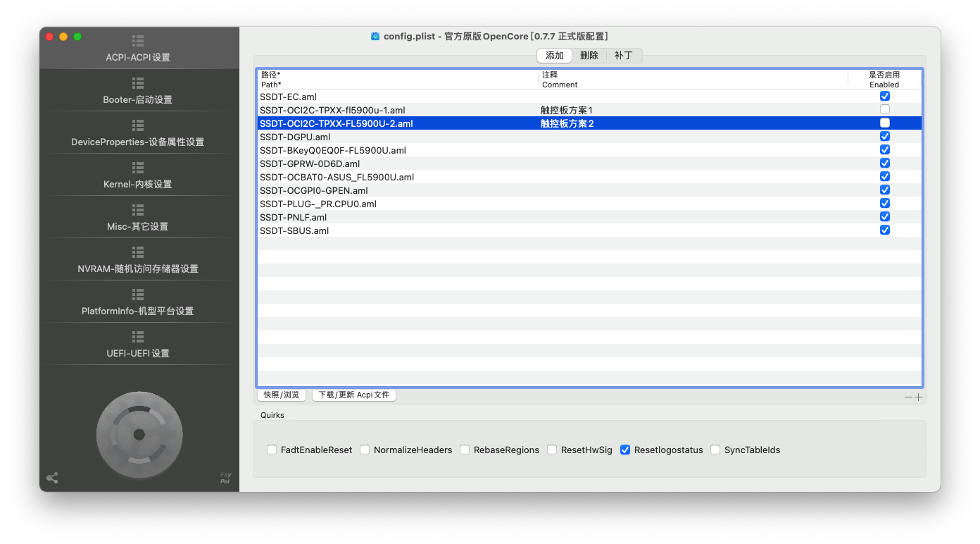Open the NVRAM settings sidebar icon
Viewport: 980px width, 544px height.
[138, 252]
